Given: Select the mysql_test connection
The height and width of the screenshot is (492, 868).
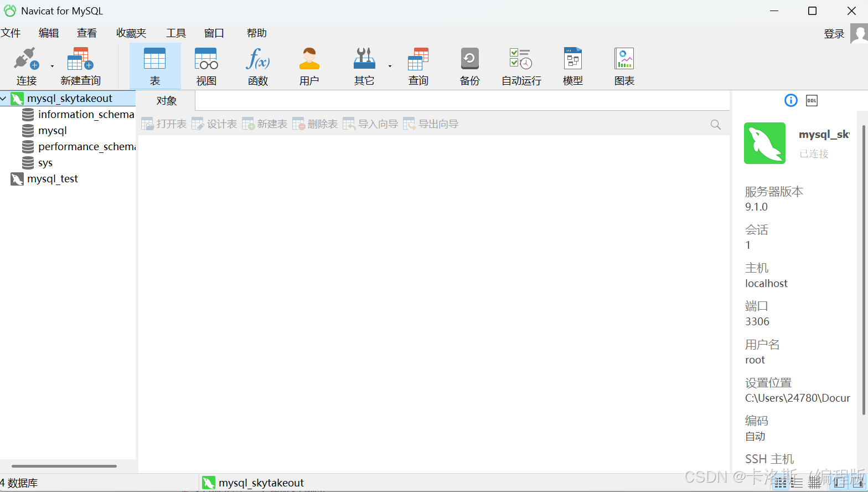Looking at the screenshot, I should point(52,179).
